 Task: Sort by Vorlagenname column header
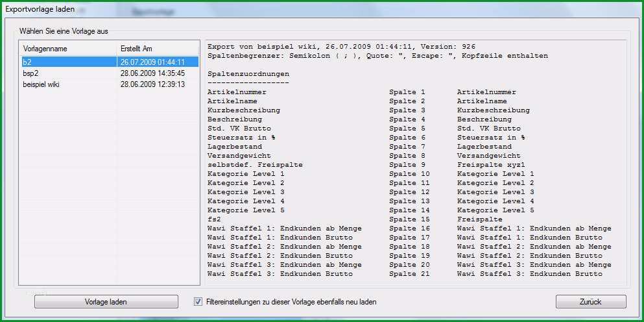point(67,49)
